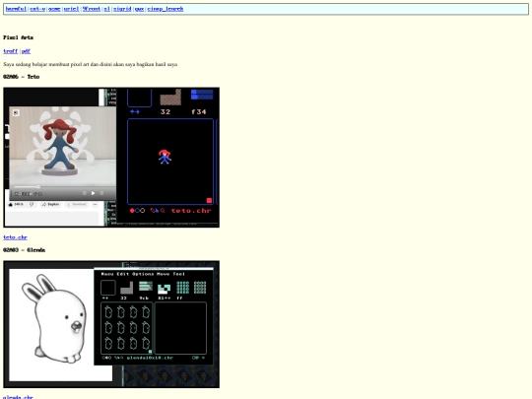Image resolution: width=532 pixels, height=399 pixels.
Task: Click the Teto pixel art screenshot image
Action: [111, 158]
